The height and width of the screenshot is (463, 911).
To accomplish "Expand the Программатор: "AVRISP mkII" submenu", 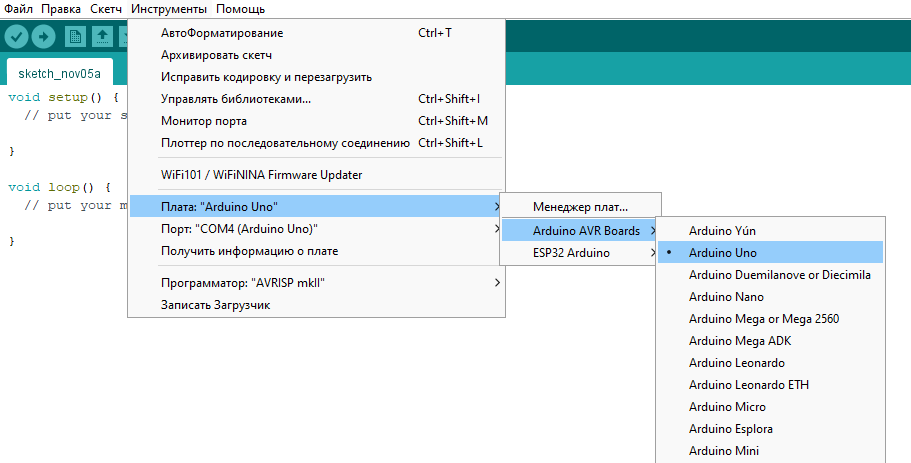I will click(x=317, y=283).
